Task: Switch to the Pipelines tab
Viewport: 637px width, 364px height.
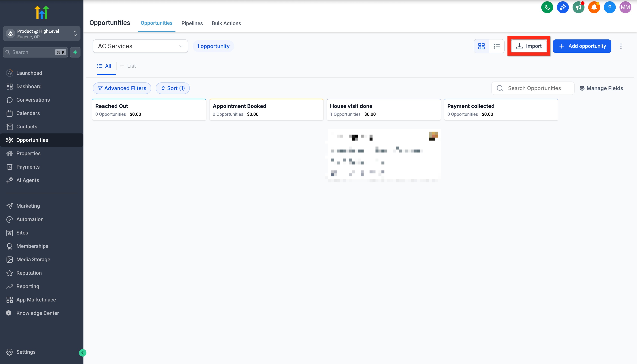Action: 192,23
